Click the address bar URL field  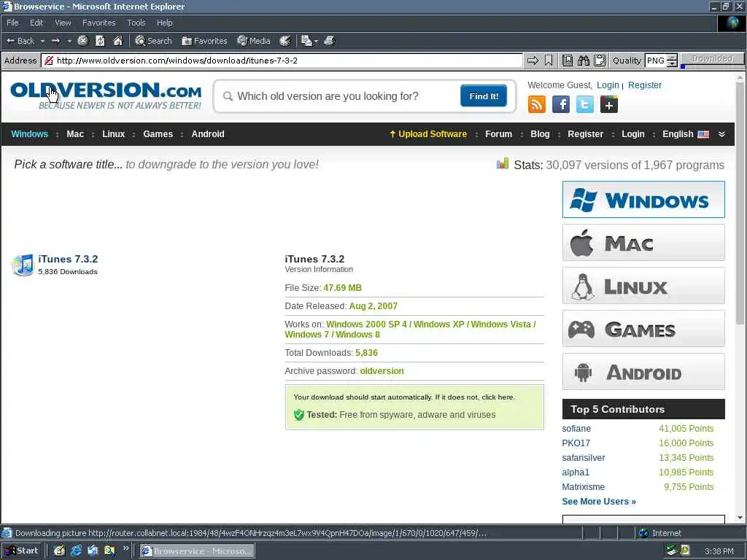pyautogui.click(x=282, y=61)
